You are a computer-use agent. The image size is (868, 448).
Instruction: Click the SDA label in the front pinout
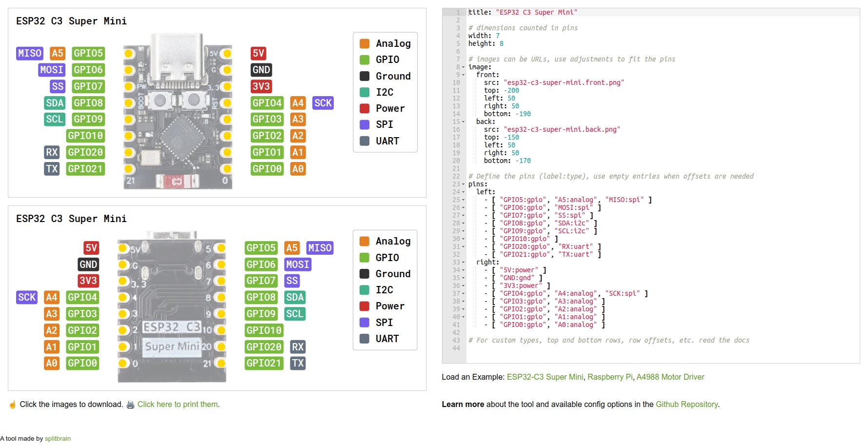tap(55, 103)
